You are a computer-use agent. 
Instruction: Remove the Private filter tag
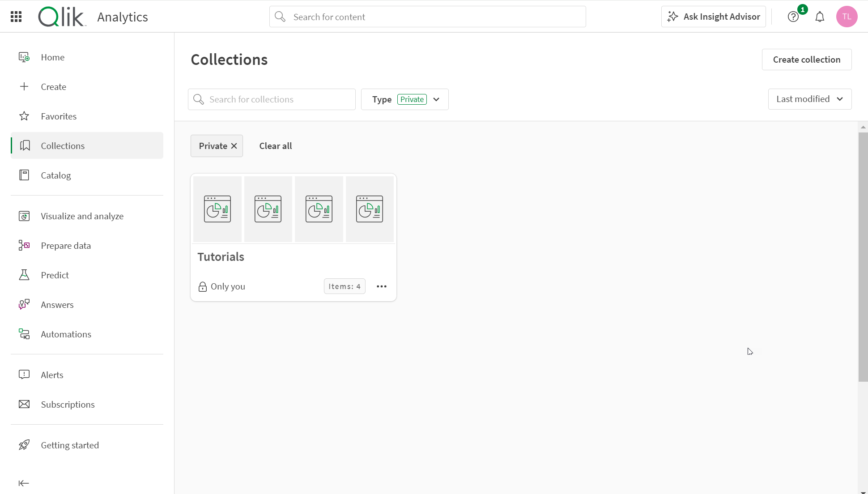point(234,146)
